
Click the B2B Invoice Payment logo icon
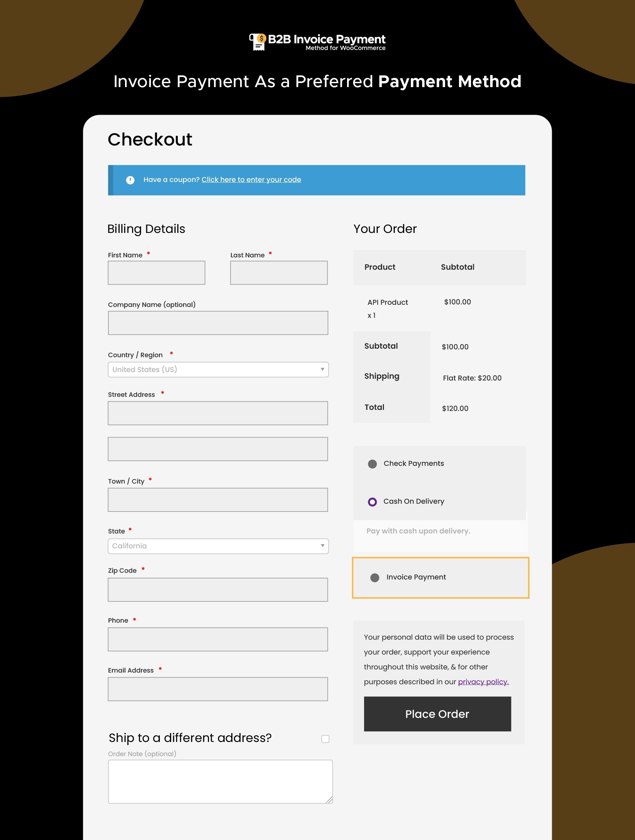pos(258,41)
